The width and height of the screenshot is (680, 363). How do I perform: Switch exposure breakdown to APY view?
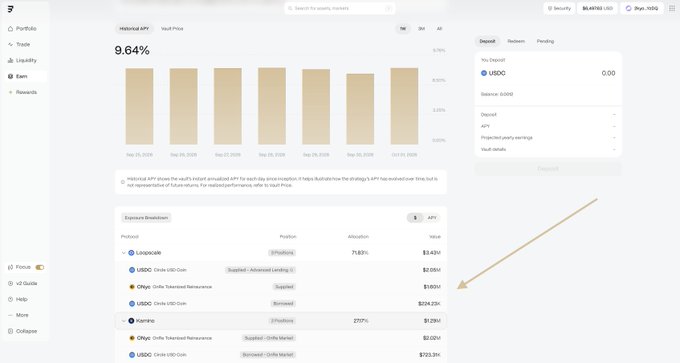[x=432, y=218]
